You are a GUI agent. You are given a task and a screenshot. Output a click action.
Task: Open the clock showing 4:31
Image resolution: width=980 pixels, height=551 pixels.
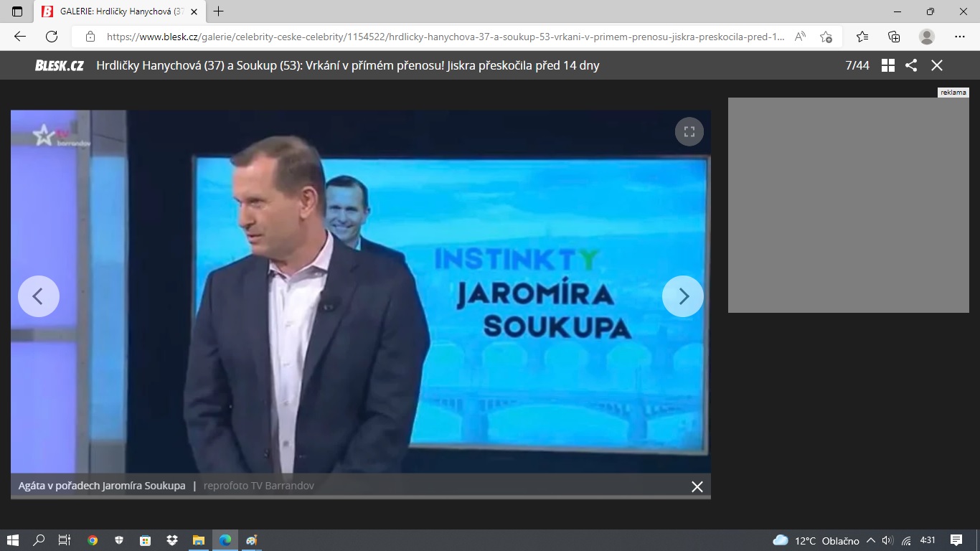(x=928, y=540)
